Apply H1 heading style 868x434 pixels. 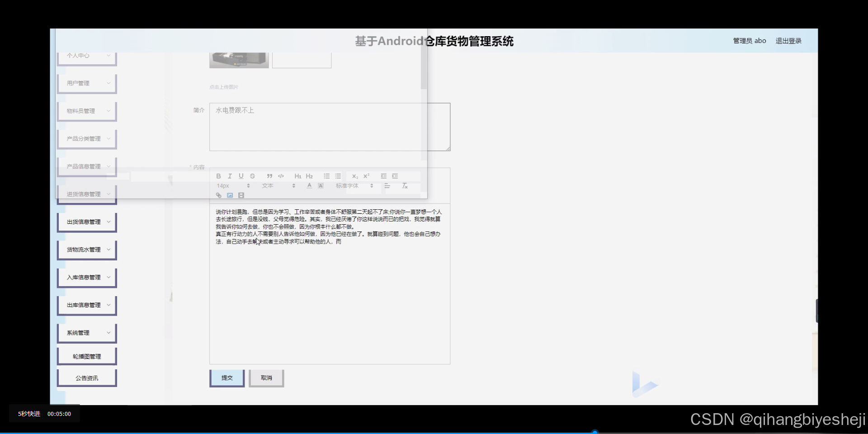[x=297, y=176]
